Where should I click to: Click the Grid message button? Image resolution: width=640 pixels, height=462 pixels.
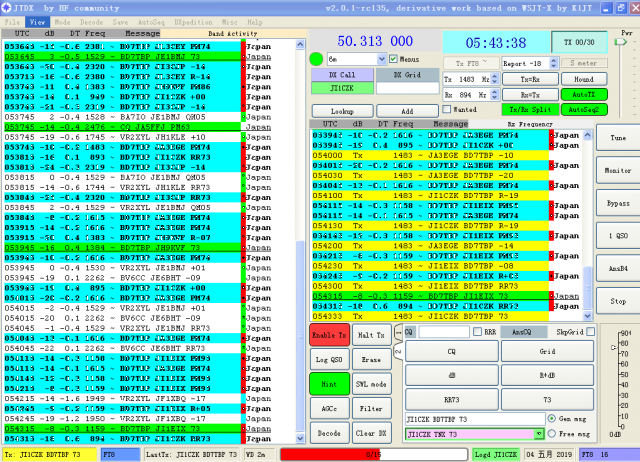click(547, 351)
